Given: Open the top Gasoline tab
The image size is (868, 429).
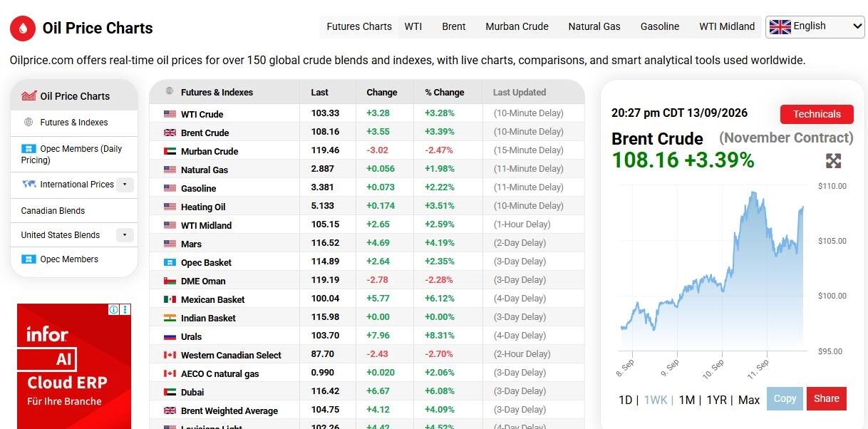Looking at the screenshot, I should [x=660, y=26].
